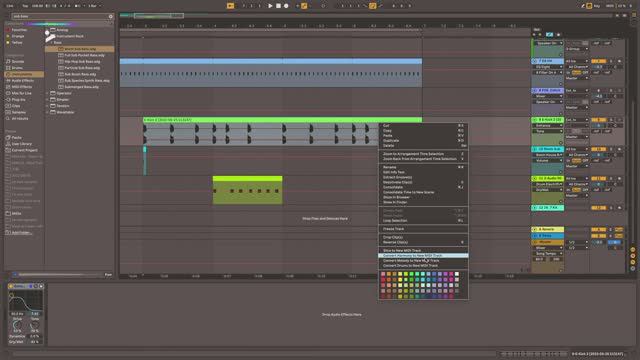Choose Duplicate from the context menu
The height and width of the screenshot is (360, 640).
coord(423,140)
